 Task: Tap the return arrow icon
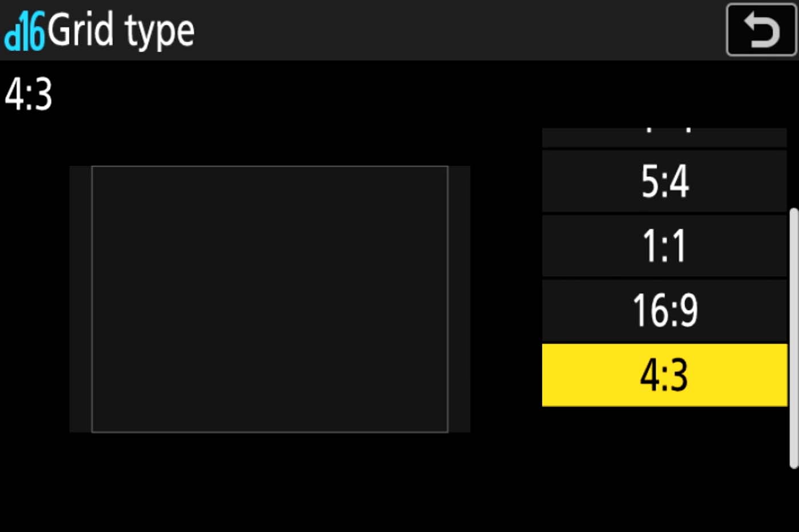(x=761, y=30)
